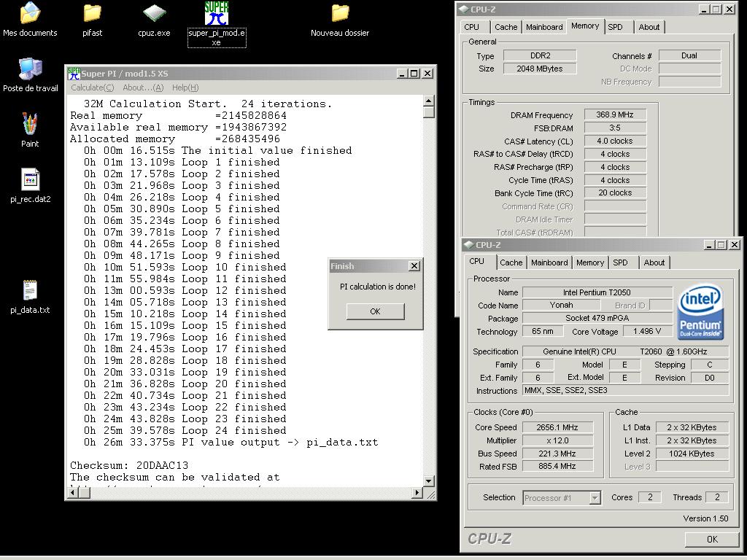Click the Technology value 65 nm
The width and height of the screenshot is (747, 560).
(543, 332)
